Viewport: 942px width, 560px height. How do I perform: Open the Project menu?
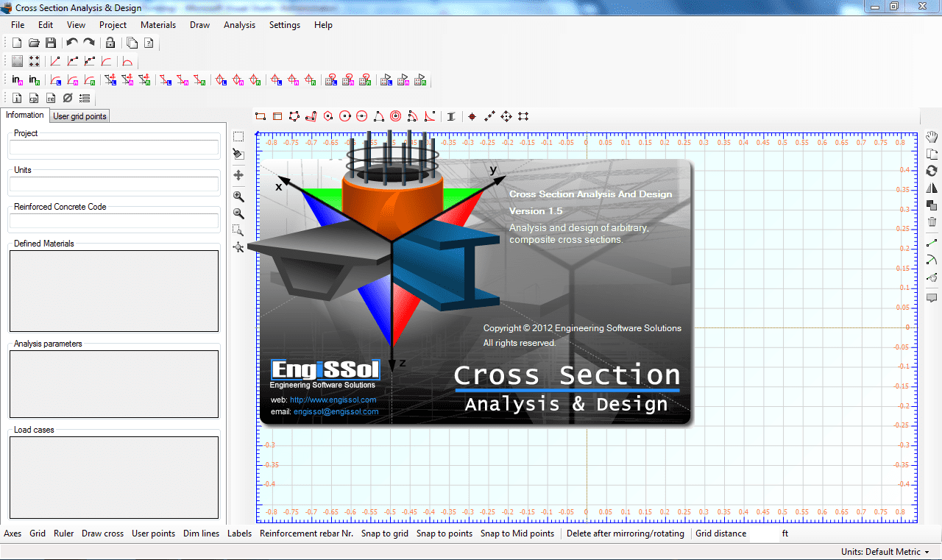point(113,25)
